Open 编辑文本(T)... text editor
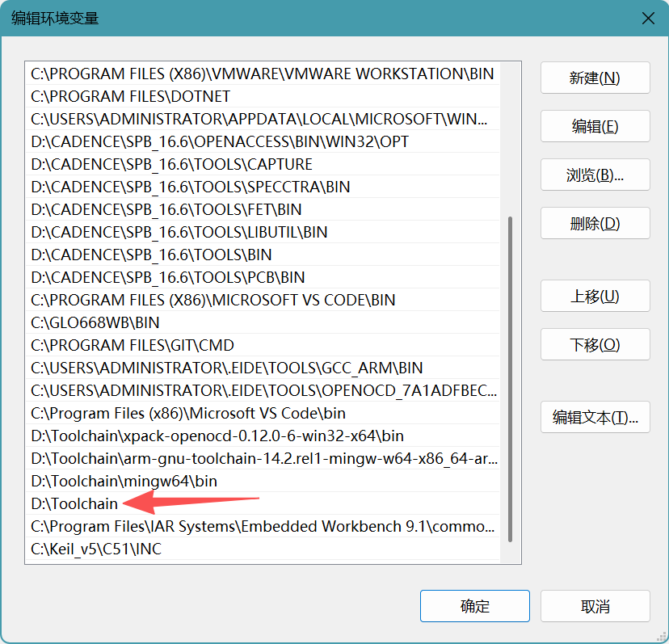 coord(595,417)
